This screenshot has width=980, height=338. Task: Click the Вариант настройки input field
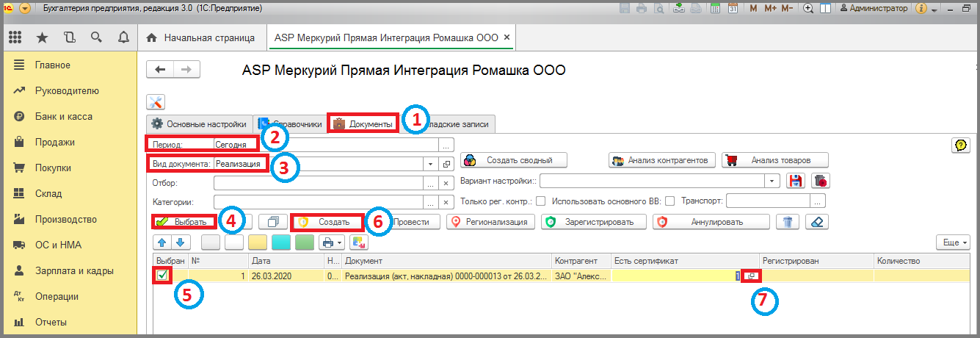[652, 181]
